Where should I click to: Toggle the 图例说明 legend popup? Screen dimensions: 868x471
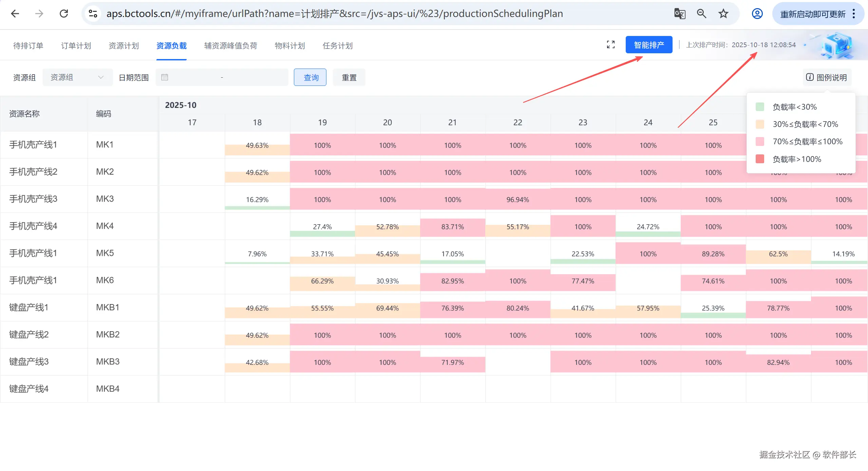pos(827,77)
